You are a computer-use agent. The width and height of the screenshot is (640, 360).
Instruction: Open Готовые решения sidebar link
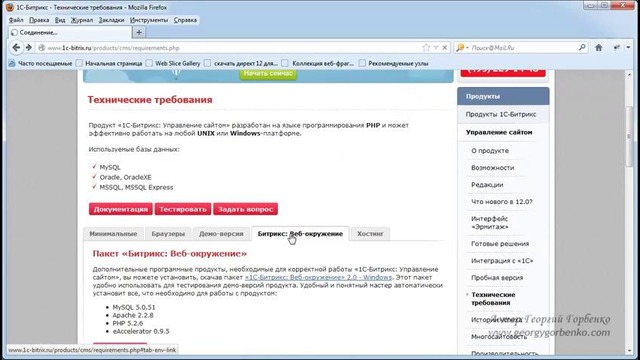[x=500, y=244]
